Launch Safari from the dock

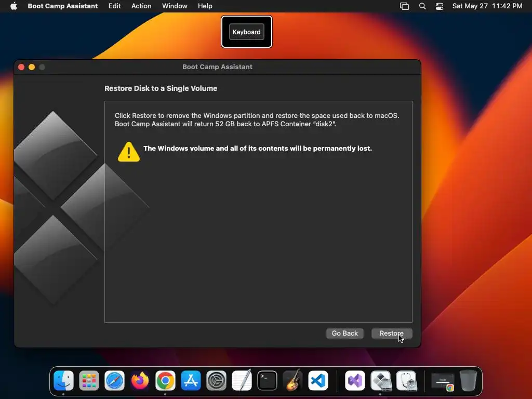(x=114, y=380)
